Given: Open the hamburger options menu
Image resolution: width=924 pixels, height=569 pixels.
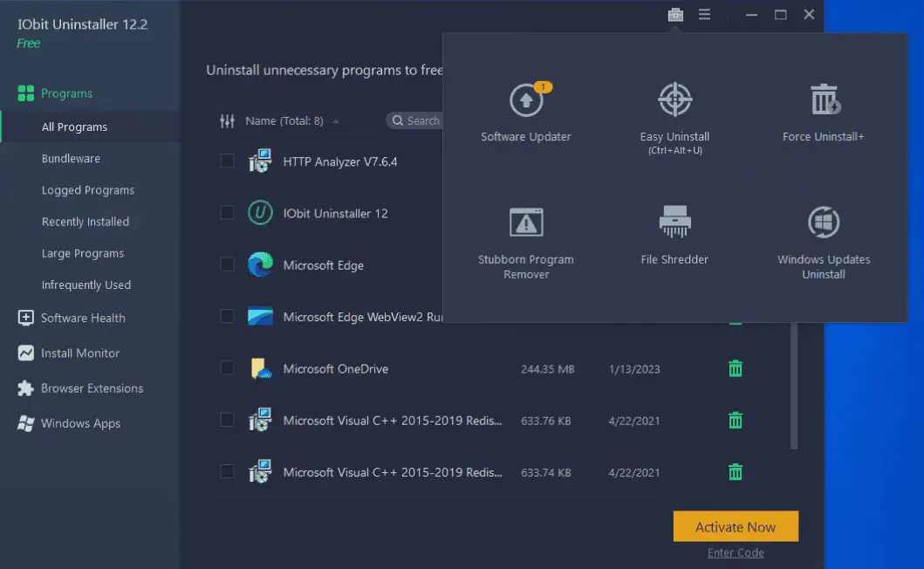Looking at the screenshot, I should pos(704,14).
